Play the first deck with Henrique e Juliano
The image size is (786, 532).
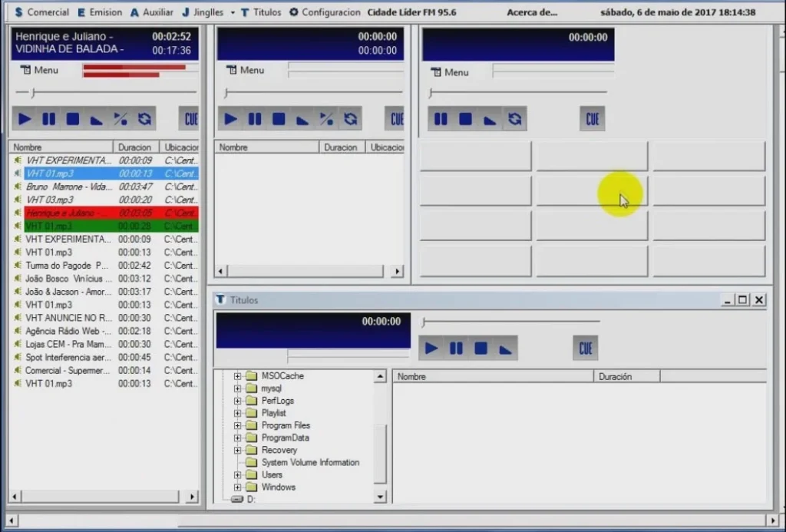(x=25, y=119)
